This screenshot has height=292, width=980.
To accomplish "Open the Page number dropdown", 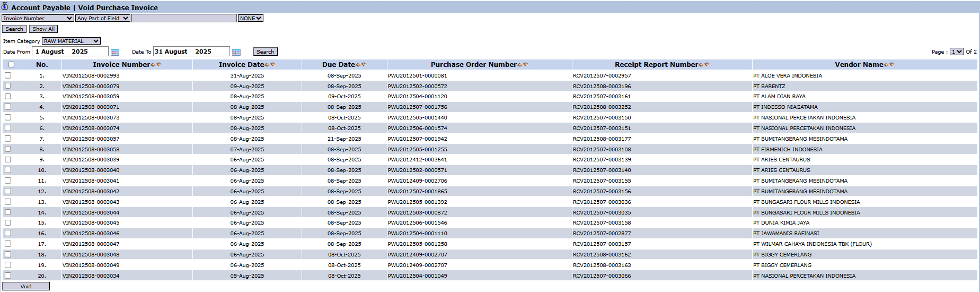I will click(956, 51).
